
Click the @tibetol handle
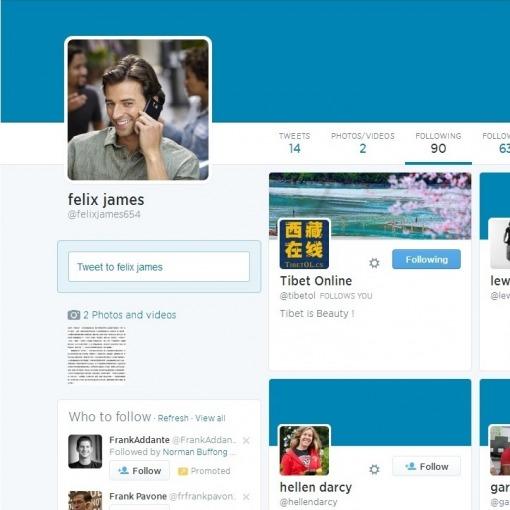point(298,296)
